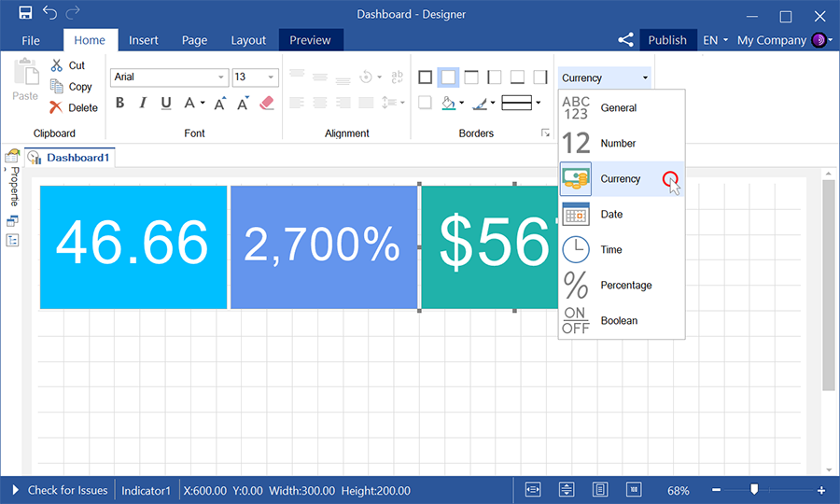The height and width of the screenshot is (504, 840).
Task: Switch to the Insert ribbon tab
Action: (144, 40)
